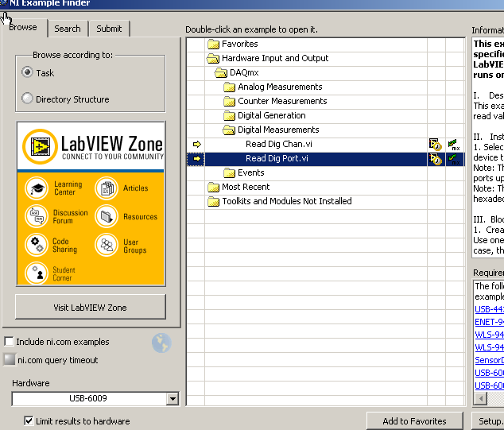
Task: Click the globe icon near ni.com examples
Action: pyautogui.click(x=161, y=343)
